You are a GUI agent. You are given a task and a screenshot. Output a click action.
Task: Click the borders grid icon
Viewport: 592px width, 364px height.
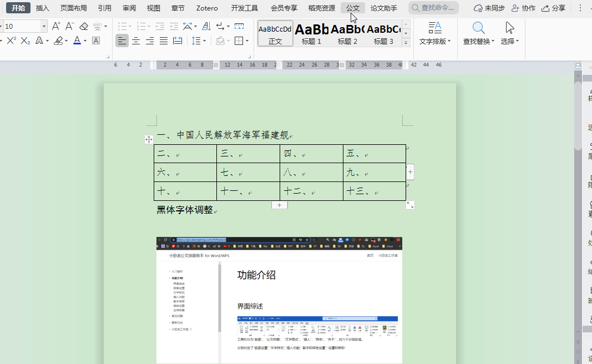239,41
